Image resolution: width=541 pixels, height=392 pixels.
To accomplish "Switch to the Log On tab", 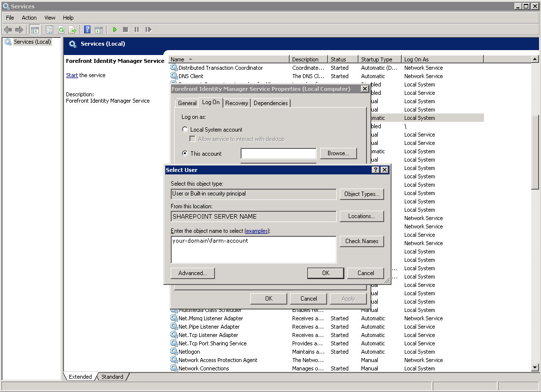I will pos(211,102).
